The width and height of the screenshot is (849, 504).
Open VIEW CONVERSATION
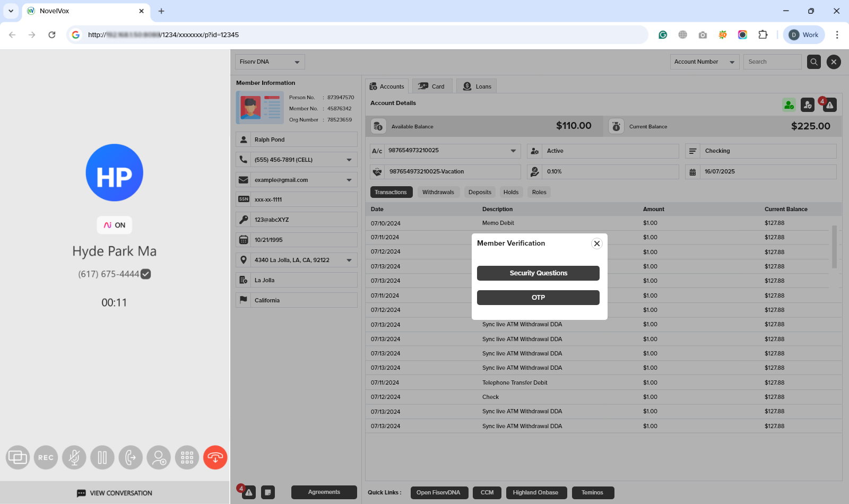pyautogui.click(x=115, y=493)
